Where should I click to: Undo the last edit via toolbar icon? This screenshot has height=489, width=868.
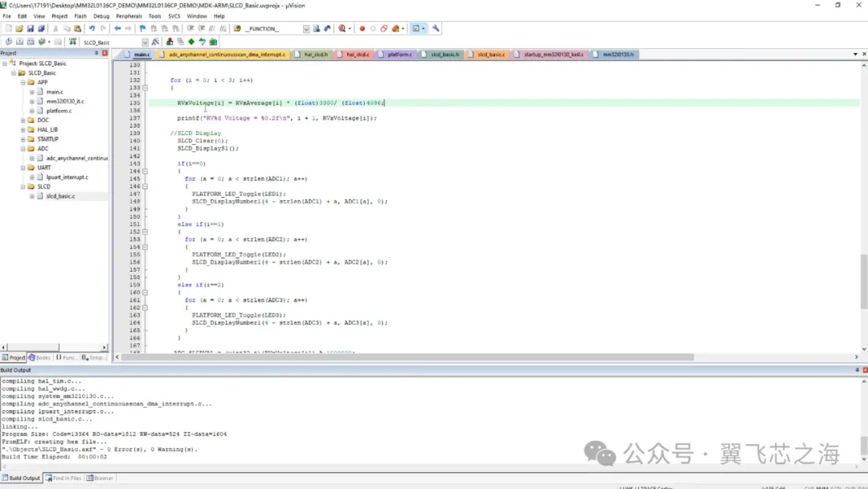91,28
